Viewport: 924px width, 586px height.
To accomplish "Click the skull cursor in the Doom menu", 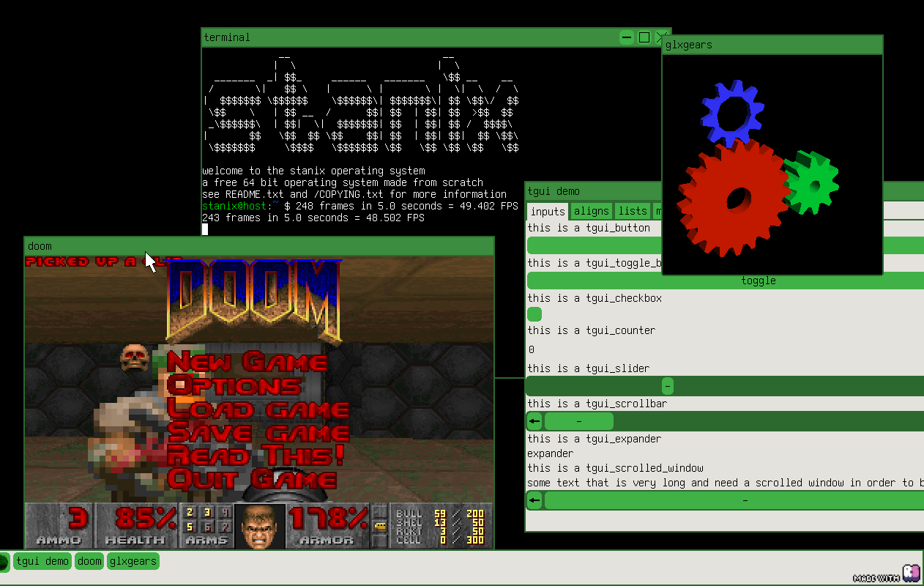I will click(x=135, y=357).
